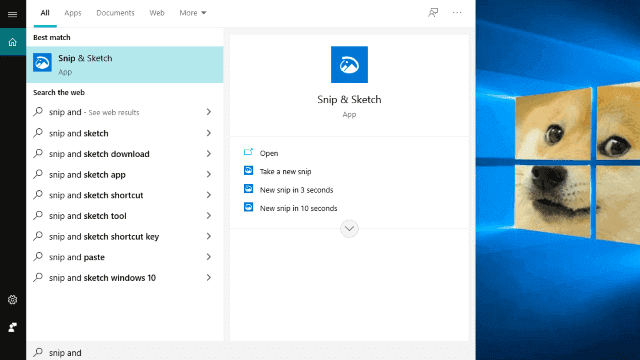Expand the arrow next to 'snip and sketch shortcut key'
Screen dimensions: 640x360
(x=209, y=236)
